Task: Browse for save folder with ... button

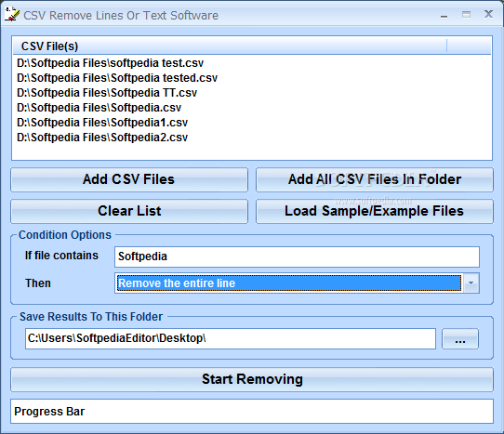Action: coord(460,338)
